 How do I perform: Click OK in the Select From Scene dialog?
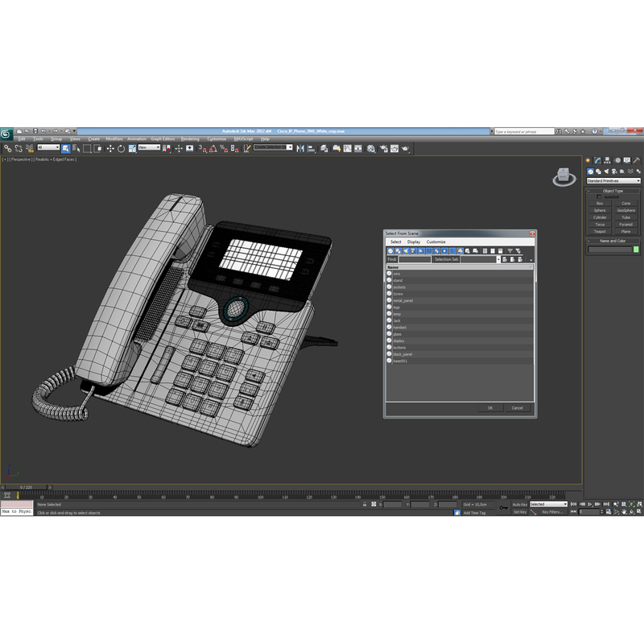(x=489, y=408)
